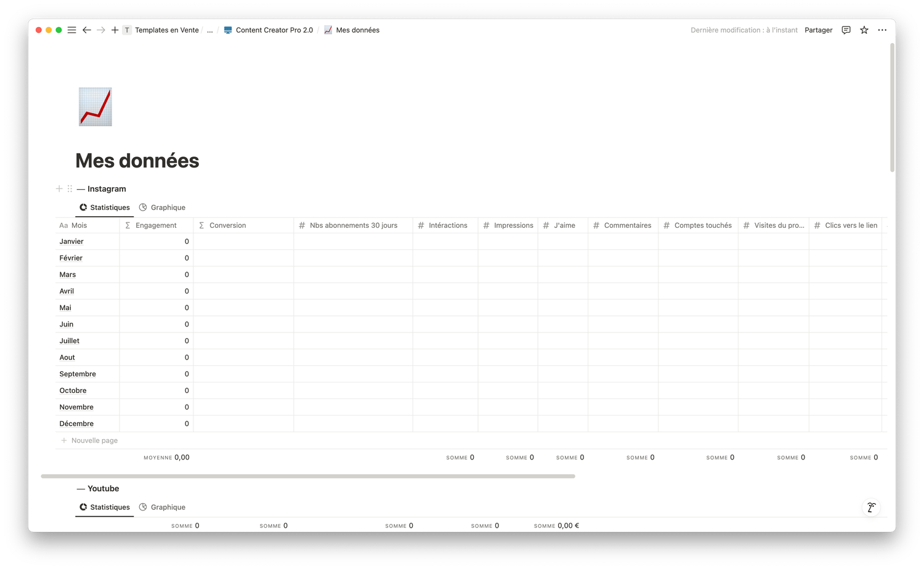Click the vertical page scrollbar
The height and width of the screenshot is (569, 924).
click(892, 108)
